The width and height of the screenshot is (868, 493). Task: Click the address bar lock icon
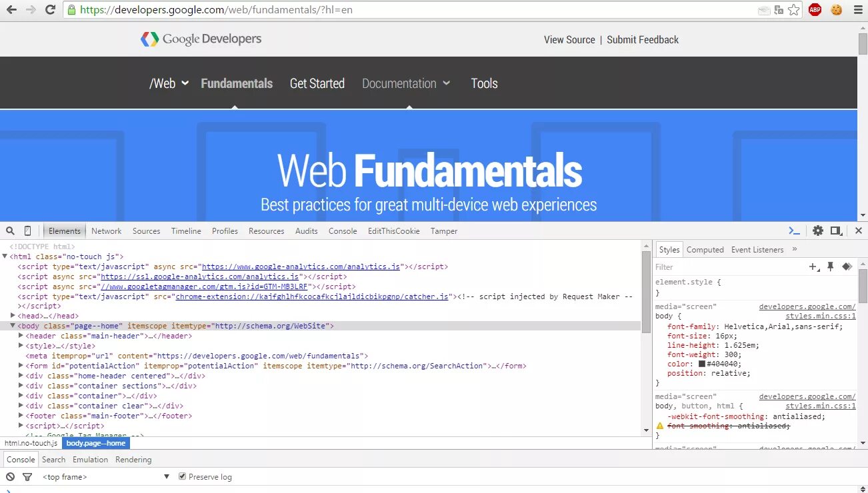71,10
